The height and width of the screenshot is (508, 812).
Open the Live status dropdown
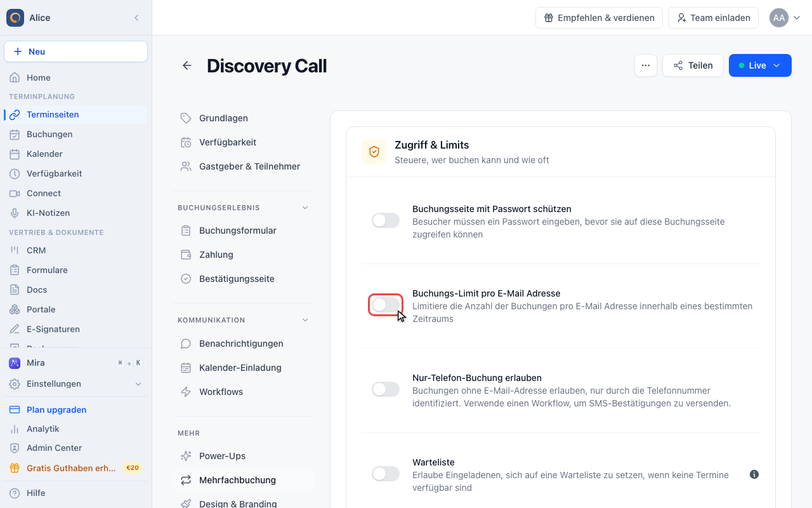[760, 65]
